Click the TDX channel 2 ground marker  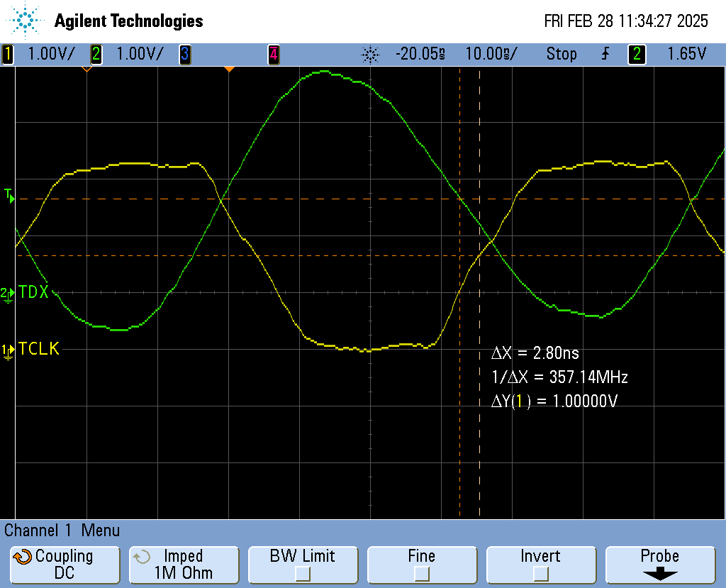9,293
